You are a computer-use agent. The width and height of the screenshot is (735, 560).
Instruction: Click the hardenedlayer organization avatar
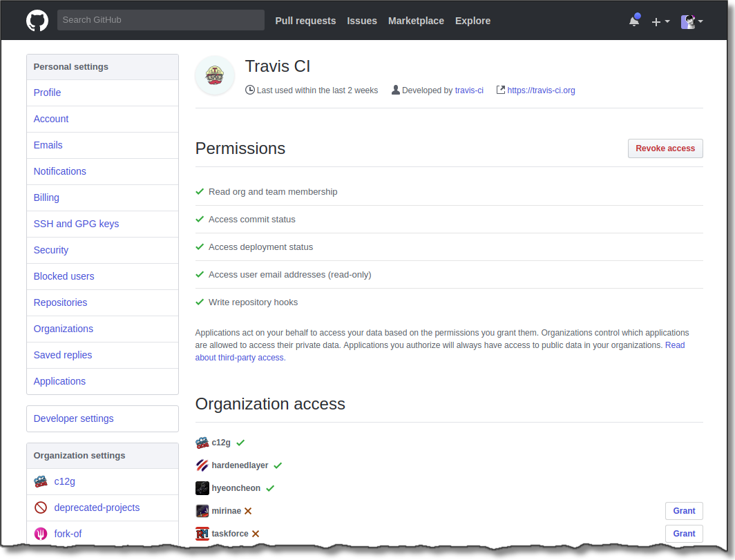coord(202,465)
